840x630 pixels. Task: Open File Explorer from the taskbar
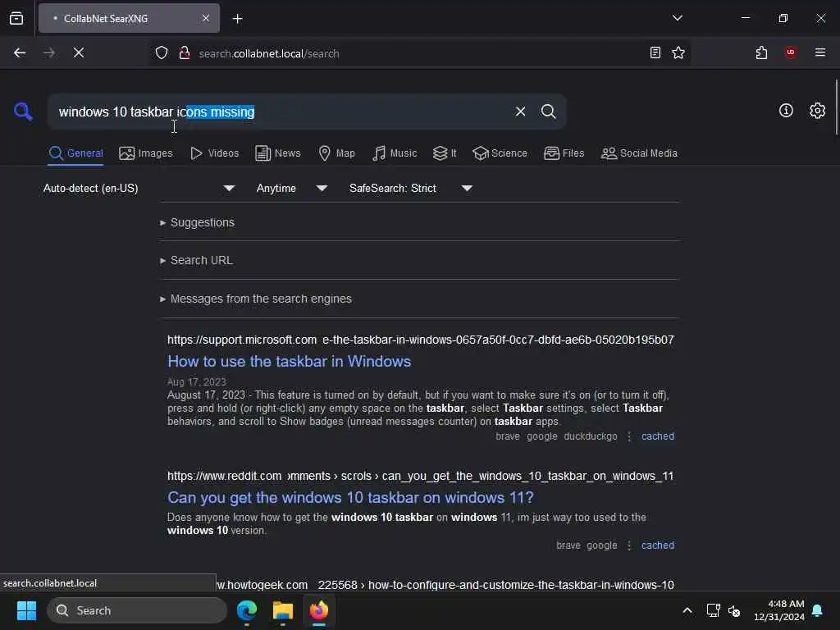[283, 610]
